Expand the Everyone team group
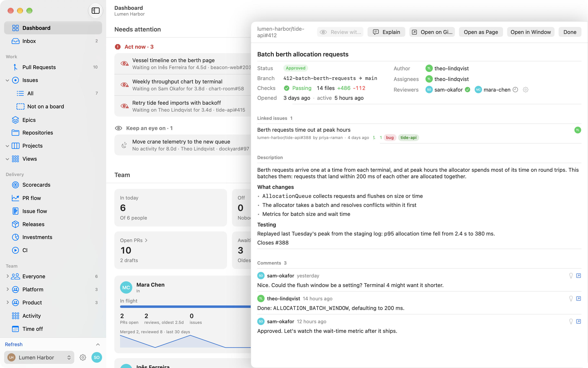This screenshot has width=588, height=368. coord(7,276)
